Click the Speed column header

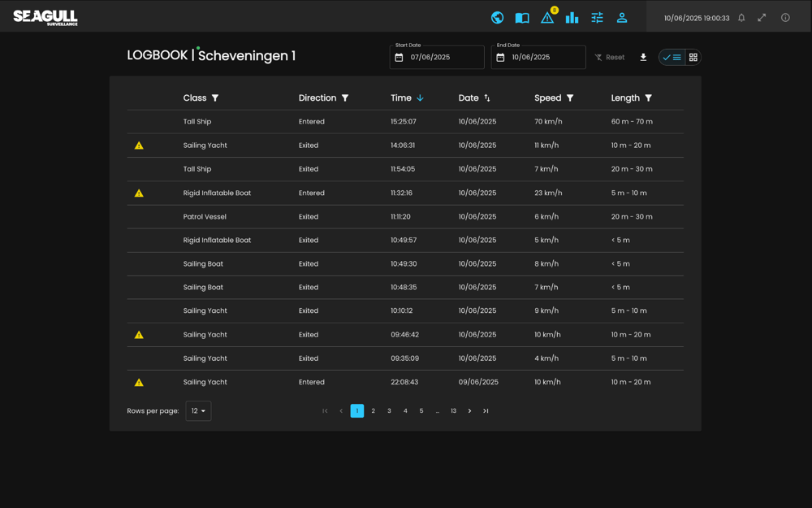click(548, 98)
